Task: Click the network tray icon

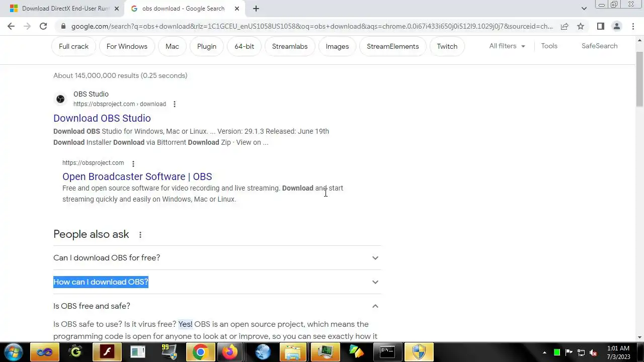Action: coord(581,352)
